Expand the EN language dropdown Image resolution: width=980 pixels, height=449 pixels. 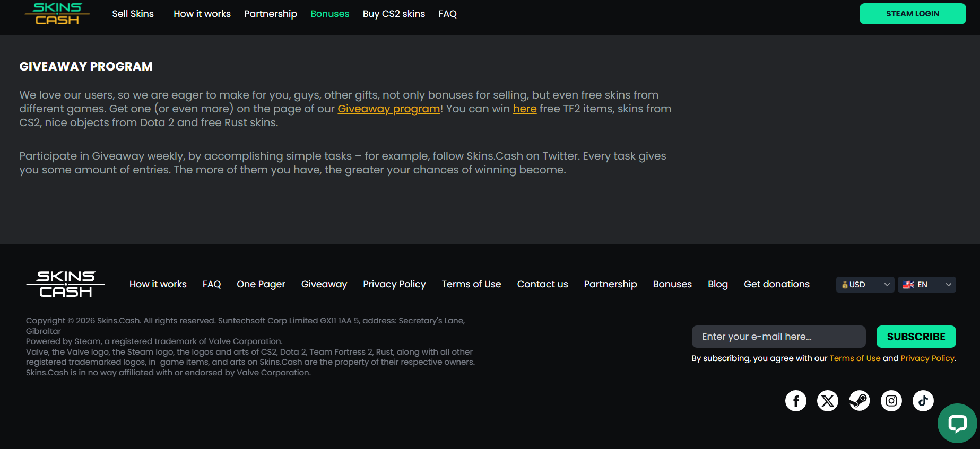pos(927,285)
